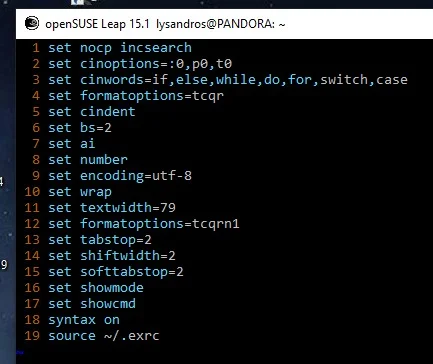This screenshot has width=433, height=364.
Task: Click the window title text lysandros@PANDORA
Action: 215,24
